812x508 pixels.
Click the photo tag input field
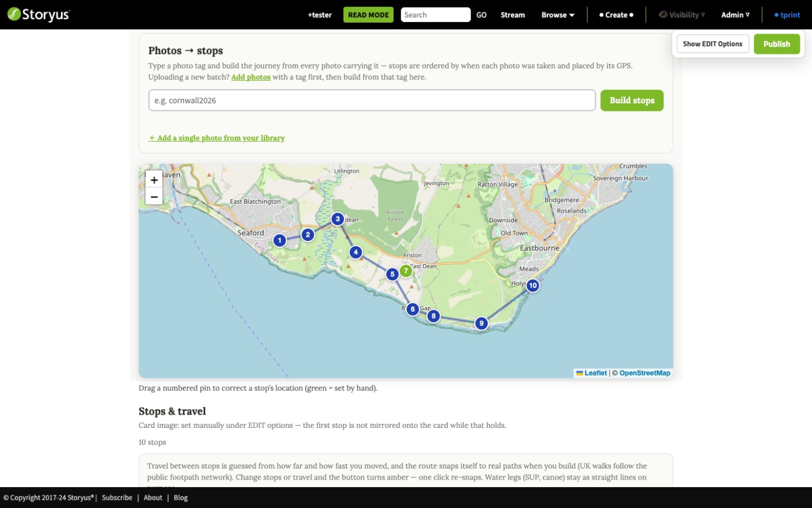(372, 100)
